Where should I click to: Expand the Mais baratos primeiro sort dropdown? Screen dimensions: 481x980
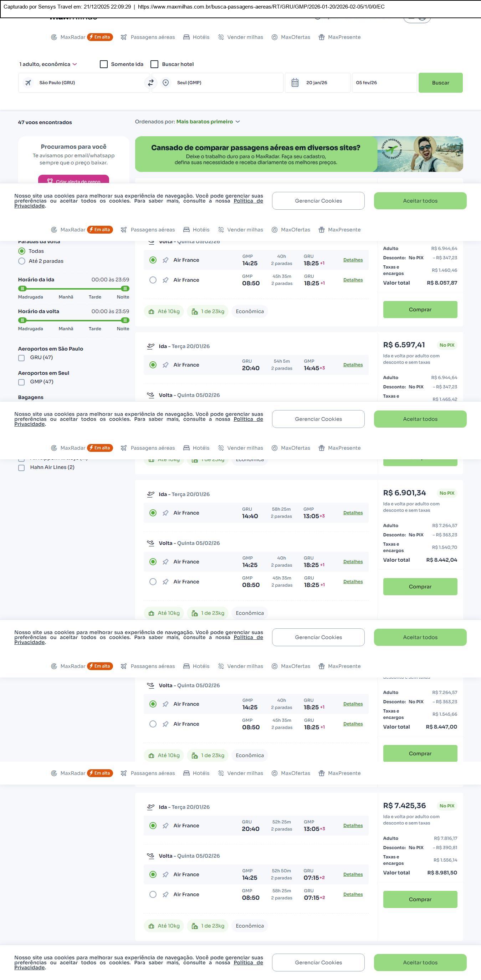coord(208,122)
